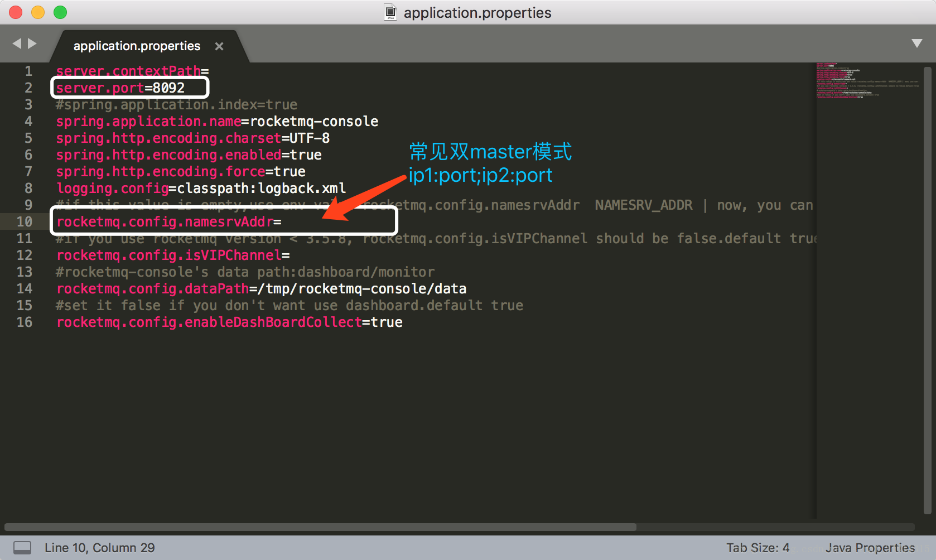
Task: Click rocketmq.config.dataPath line
Action: pyautogui.click(x=262, y=289)
